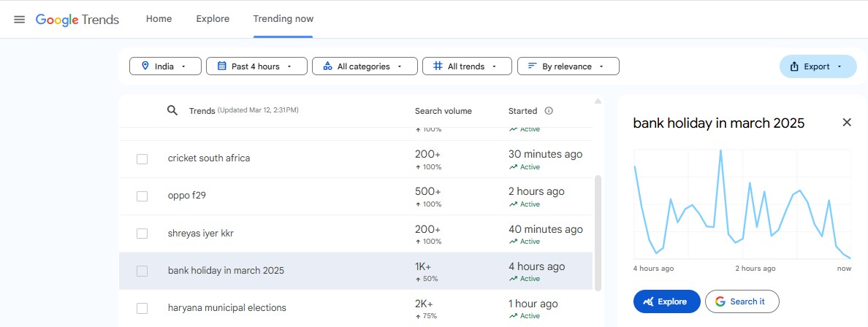Click the Search it button
The height and width of the screenshot is (327, 868).
742,301
